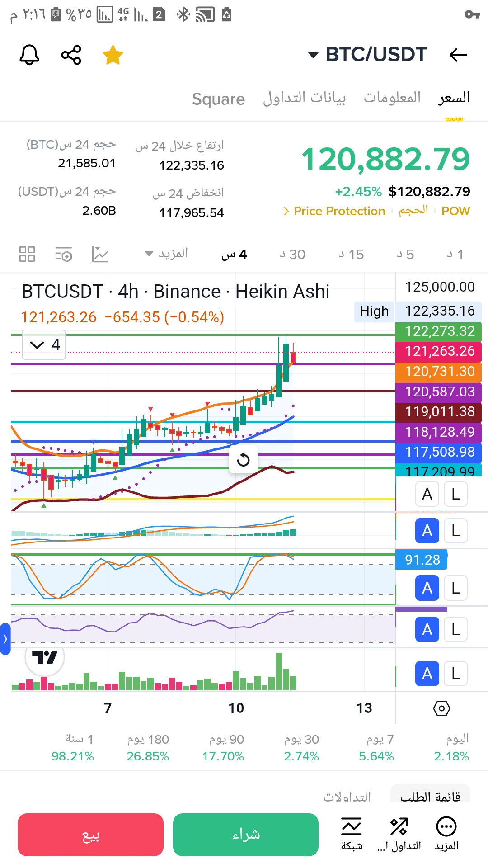Screen dimensions: 488x868
Task: Tap the VPN key status icon
Action: [472, 14]
